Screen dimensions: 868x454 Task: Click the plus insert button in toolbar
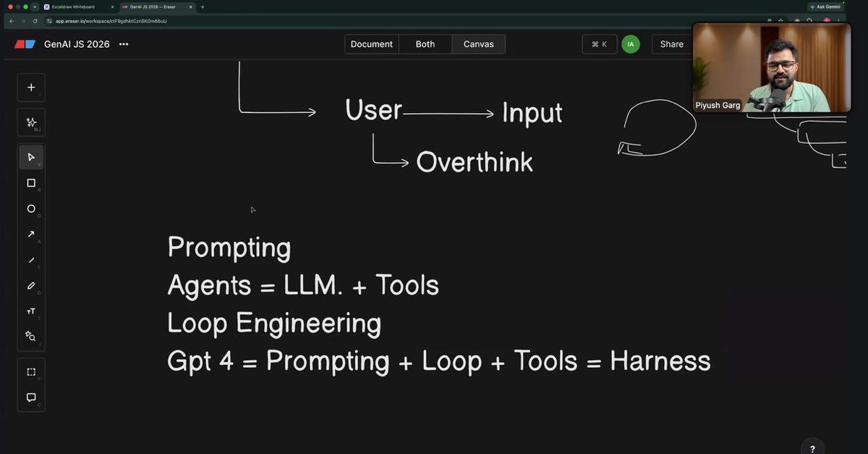31,88
